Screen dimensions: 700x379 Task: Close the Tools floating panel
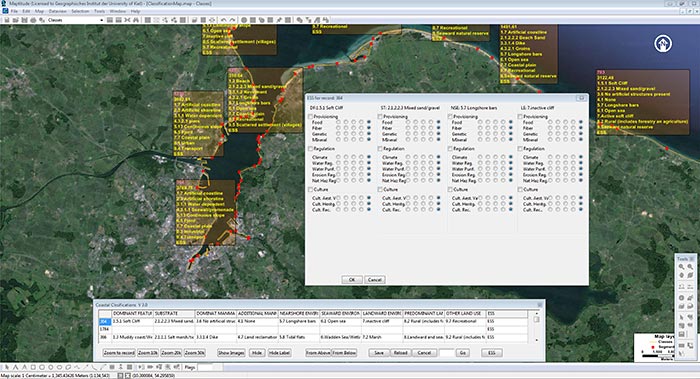point(692,258)
